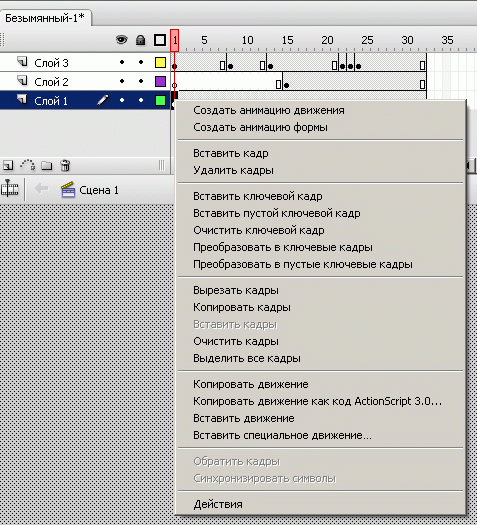Click the pencil icon on Слой 1
The image size is (477, 525).
(102, 100)
